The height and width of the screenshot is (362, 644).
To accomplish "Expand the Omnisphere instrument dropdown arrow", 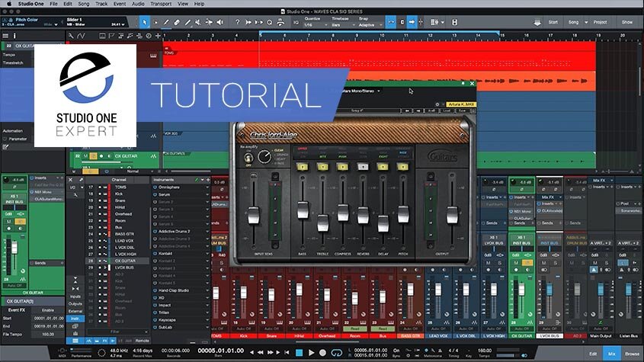I will point(207,187).
